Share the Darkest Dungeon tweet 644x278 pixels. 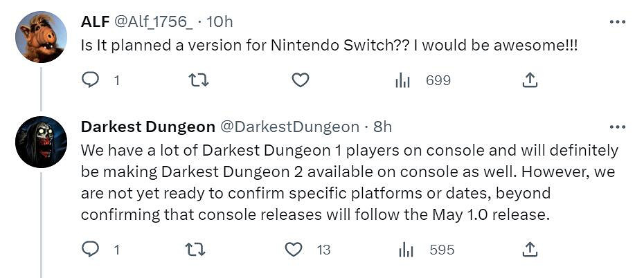pos(530,250)
